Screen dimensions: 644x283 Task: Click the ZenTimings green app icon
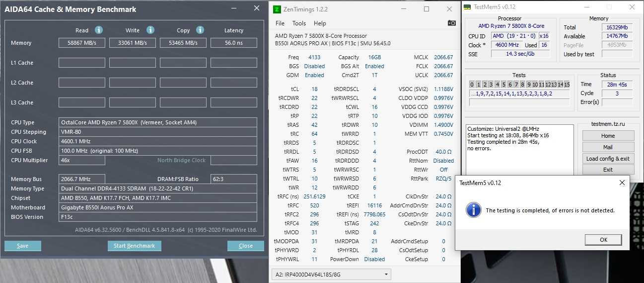pos(277,9)
